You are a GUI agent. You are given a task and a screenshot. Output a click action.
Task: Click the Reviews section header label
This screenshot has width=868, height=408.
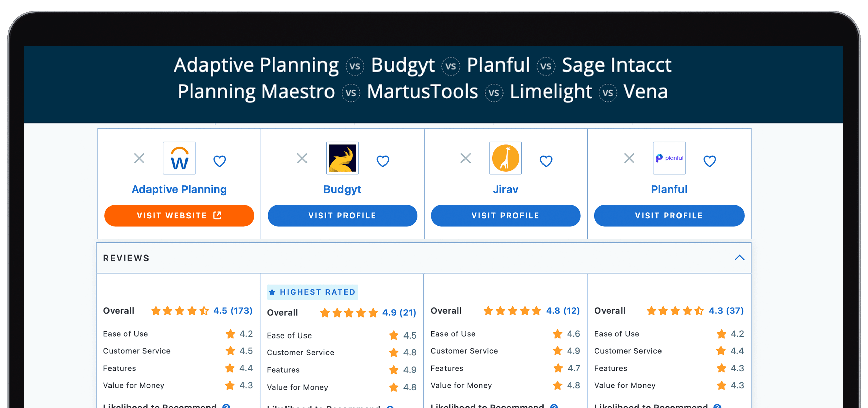126,258
